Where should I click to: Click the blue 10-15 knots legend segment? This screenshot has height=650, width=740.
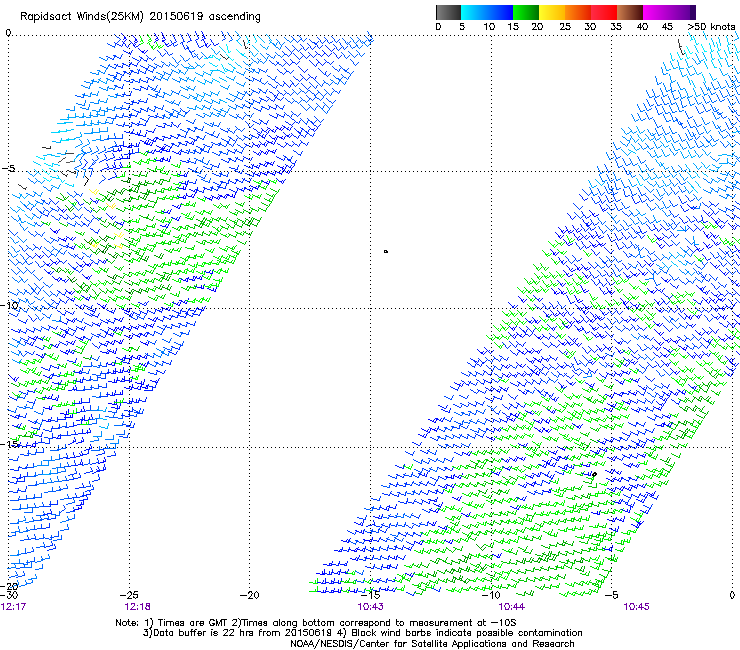click(x=500, y=12)
